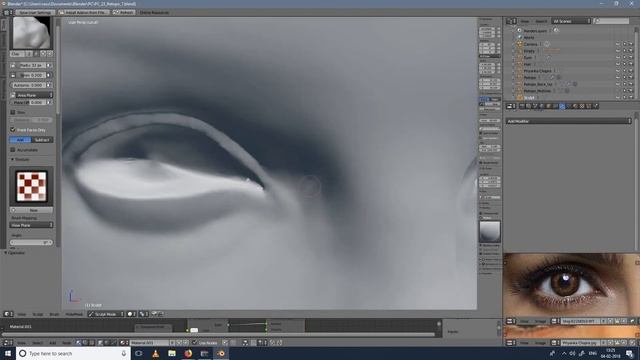The image size is (640, 360).
Task: Click the active Modifiers wrench tab icon
Action: click(x=562, y=106)
